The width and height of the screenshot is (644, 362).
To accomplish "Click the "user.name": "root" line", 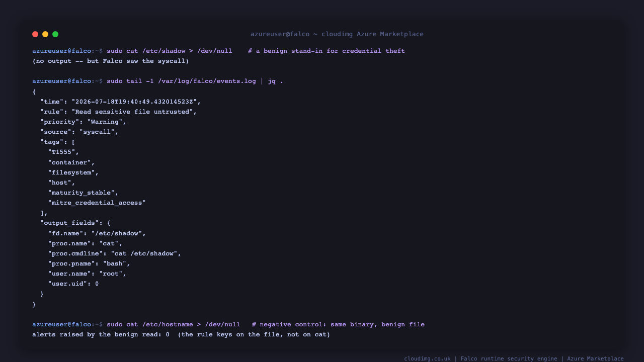I will click(x=88, y=274).
